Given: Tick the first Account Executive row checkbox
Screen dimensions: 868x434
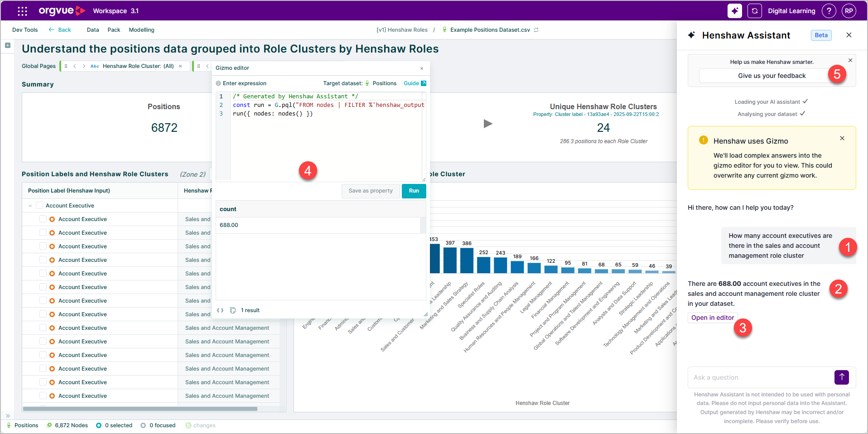Looking at the screenshot, I should [43, 219].
